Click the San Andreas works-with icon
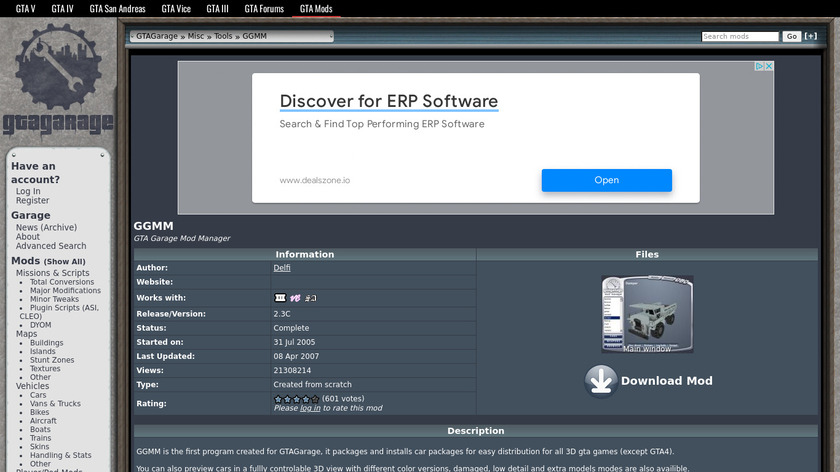This screenshot has height=472, width=840. point(311,298)
